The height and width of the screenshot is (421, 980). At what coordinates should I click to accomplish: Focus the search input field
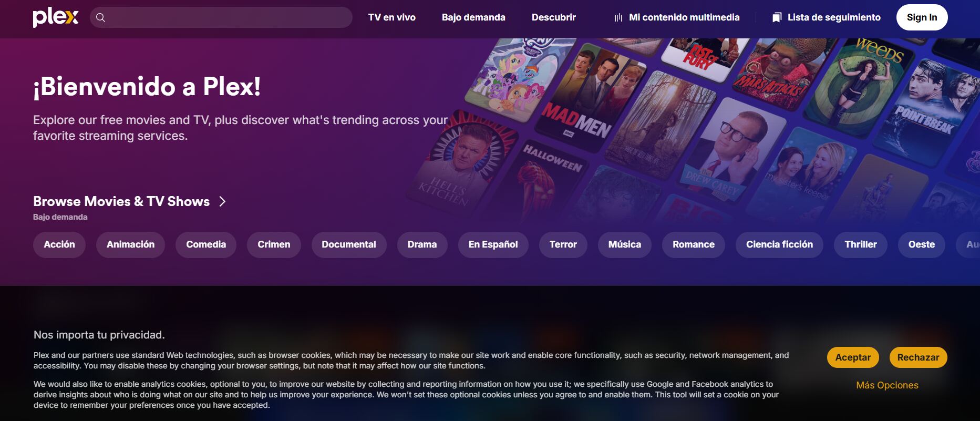pos(221,17)
